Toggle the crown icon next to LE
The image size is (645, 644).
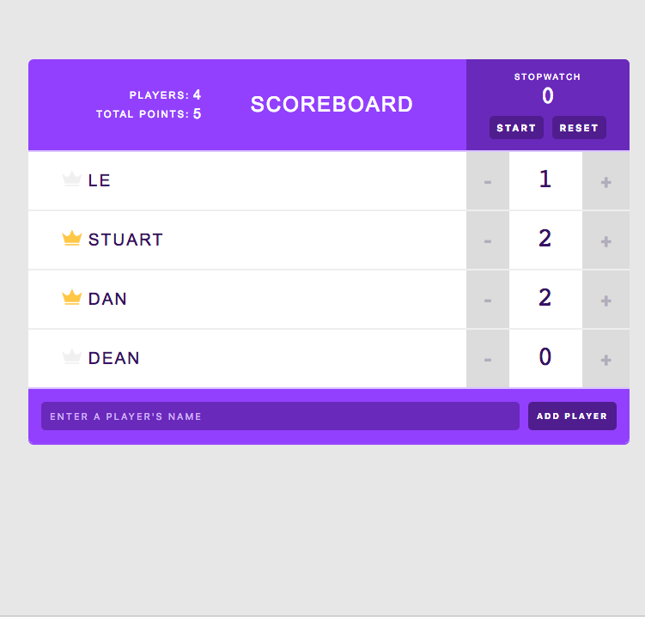72,179
